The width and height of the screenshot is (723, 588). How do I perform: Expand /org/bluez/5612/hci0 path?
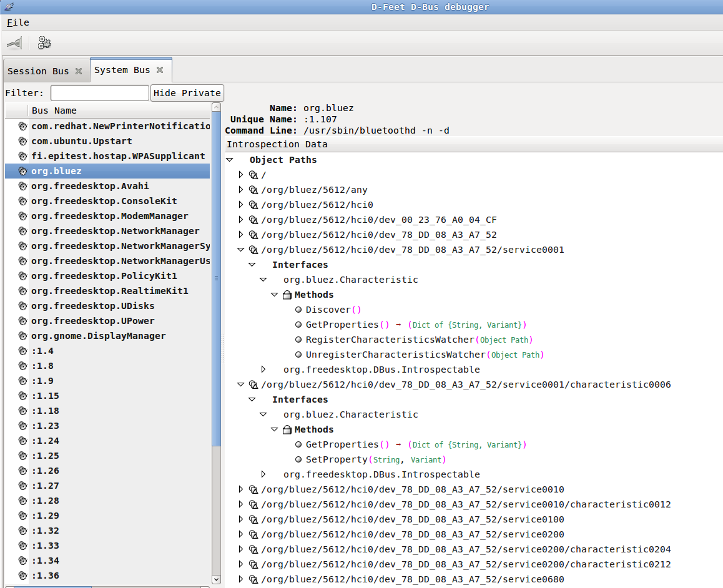[241, 205]
